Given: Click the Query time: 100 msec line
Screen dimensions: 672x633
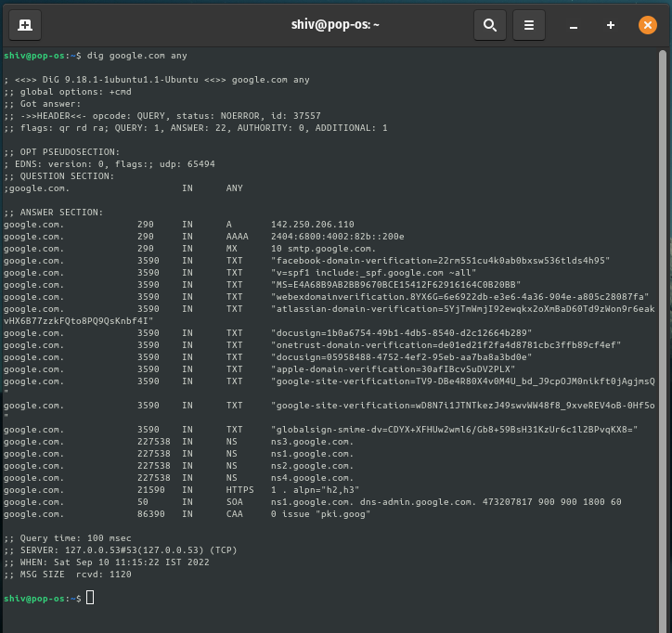Looking at the screenshot, I should click(68, 537).
